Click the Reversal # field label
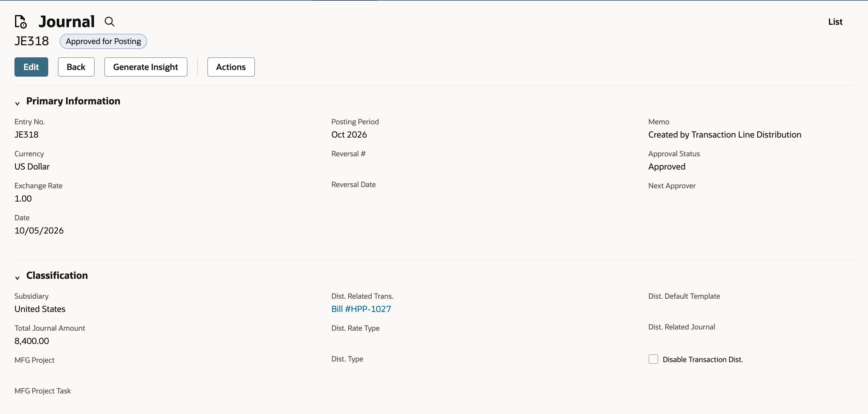 (348, 154)
